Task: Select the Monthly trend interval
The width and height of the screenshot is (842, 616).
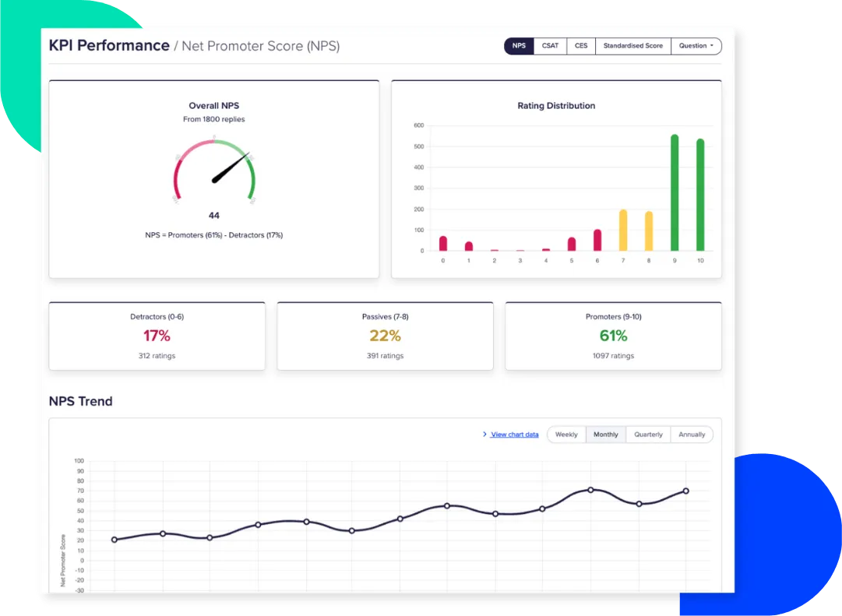Action: [606, 434]
